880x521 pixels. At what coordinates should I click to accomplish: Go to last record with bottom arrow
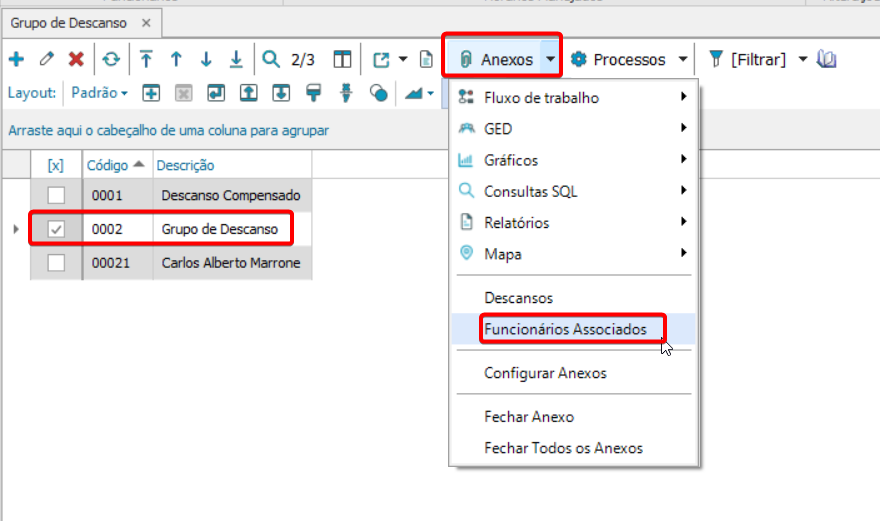[236, 59]
